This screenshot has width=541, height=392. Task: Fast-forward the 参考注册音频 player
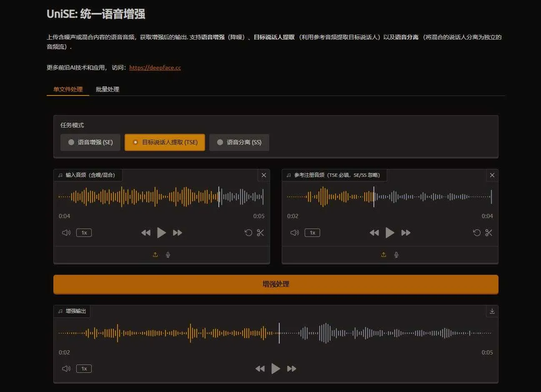[x=406, y=233]
